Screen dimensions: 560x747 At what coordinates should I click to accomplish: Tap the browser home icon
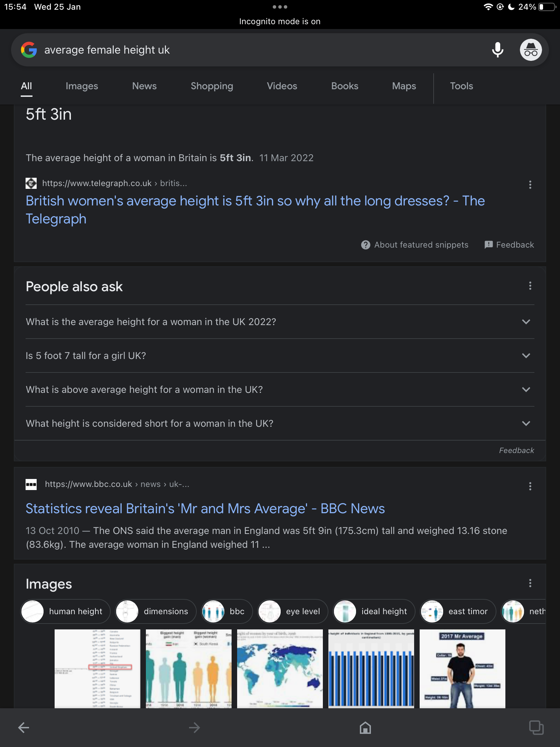pyautogui.click(x=365, y=728)
